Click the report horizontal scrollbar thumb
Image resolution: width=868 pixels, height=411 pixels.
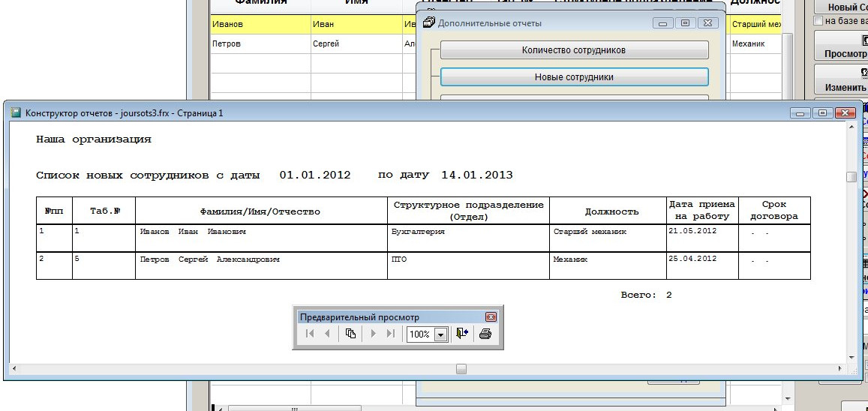tap(461, 369)
